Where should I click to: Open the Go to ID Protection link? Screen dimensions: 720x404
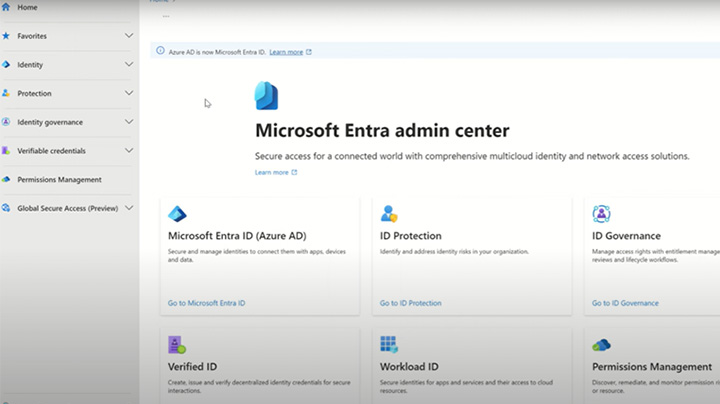click(x=410, y=303)
